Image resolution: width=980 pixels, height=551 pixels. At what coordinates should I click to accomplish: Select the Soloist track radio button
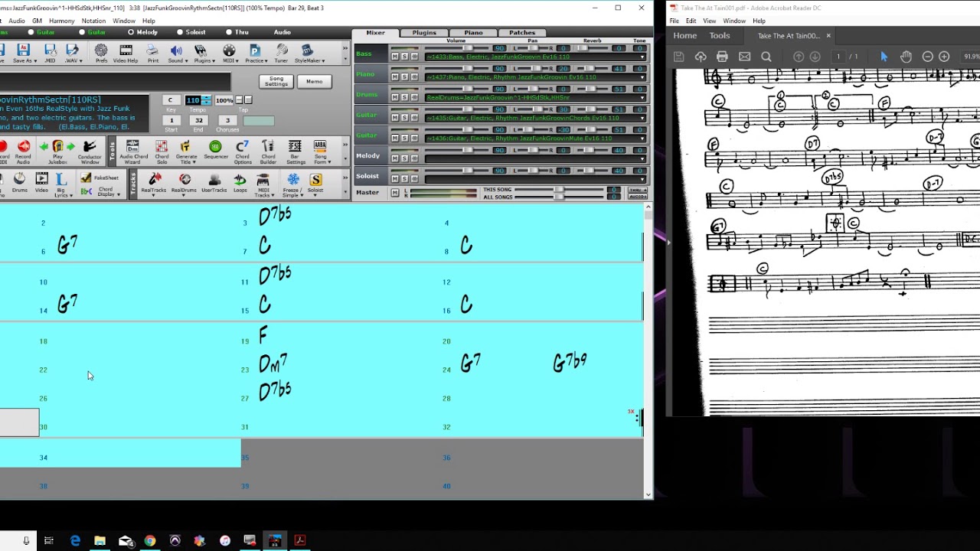[x=180, y=32]
